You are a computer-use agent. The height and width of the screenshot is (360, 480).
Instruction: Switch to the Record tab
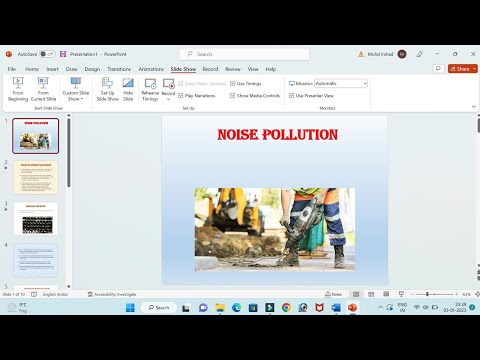click(x=210, y=69)
